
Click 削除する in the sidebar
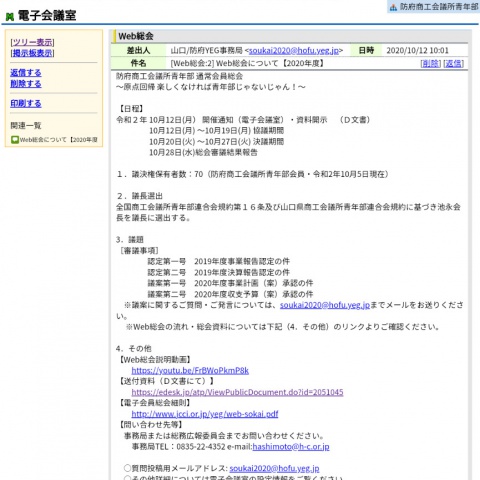26,84
